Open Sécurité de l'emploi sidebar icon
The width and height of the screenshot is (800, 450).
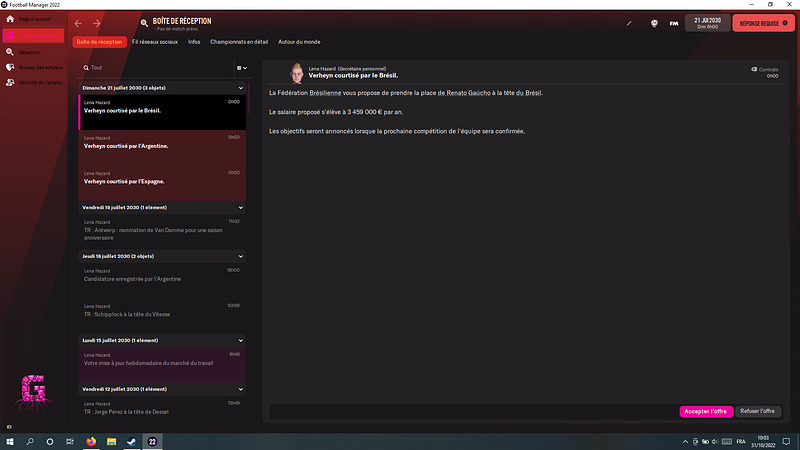click(10, 82)
